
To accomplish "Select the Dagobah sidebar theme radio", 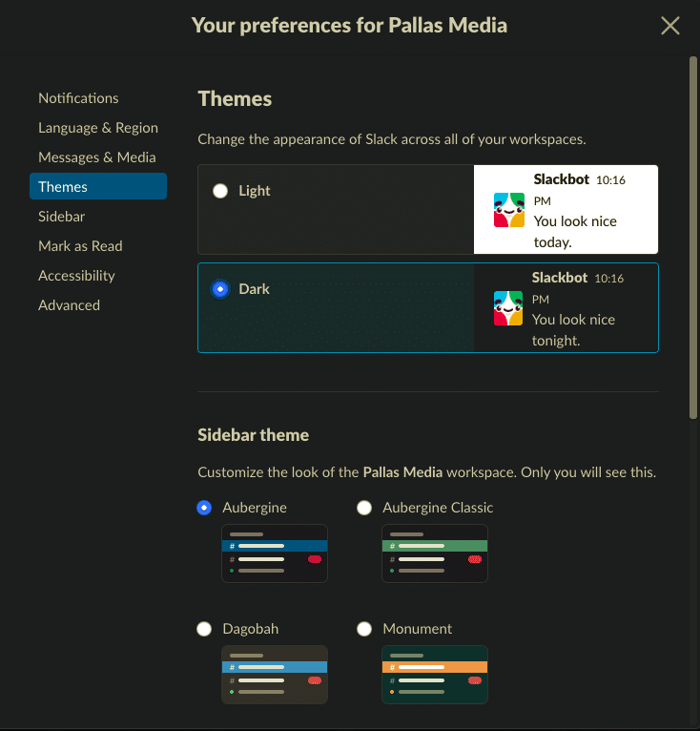I will click(x=204, y=629).
